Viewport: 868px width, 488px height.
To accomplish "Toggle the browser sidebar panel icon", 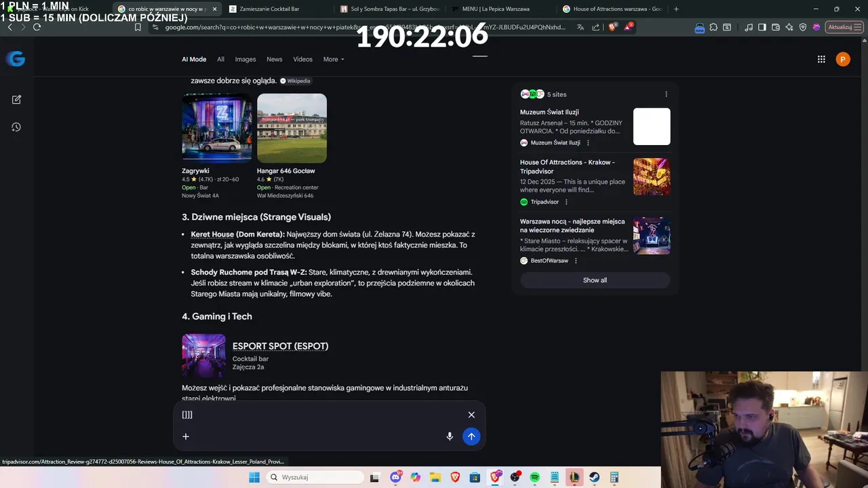I will point(762,27).
